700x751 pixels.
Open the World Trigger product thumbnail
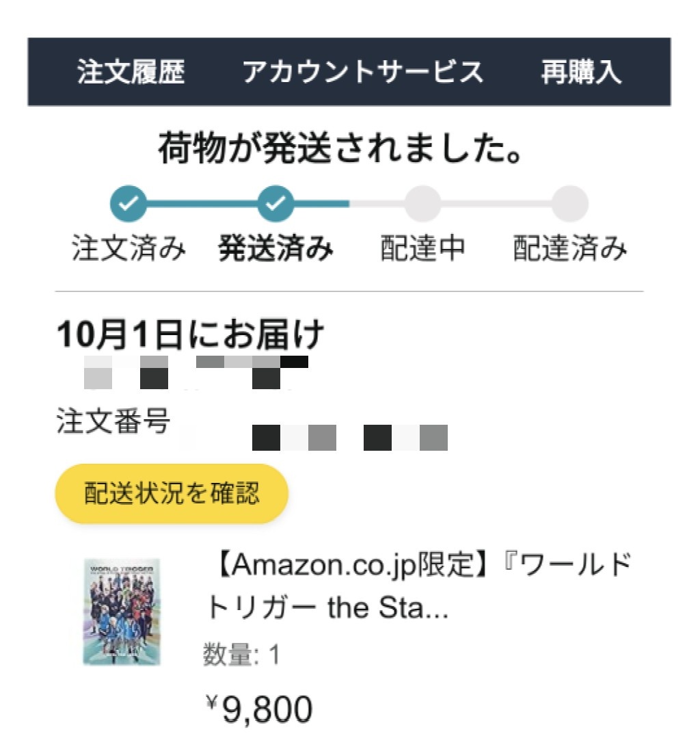(x=122, y=611)
